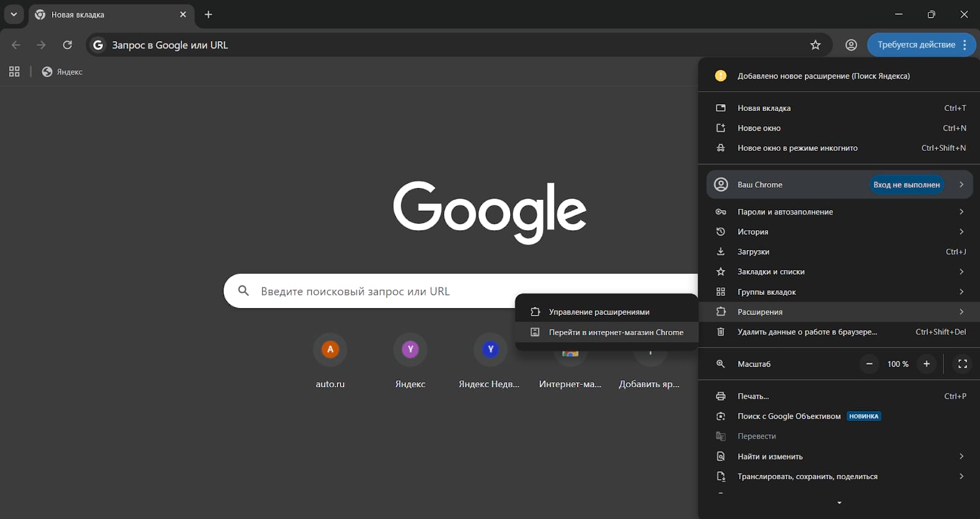
Task: Expand the История submenu
Action: (x=839, y=232)
